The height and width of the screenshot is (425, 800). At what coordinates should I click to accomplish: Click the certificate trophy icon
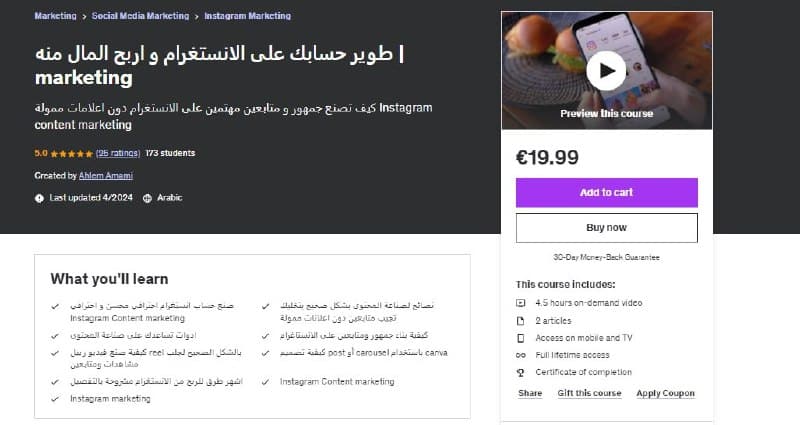point(520,372)
